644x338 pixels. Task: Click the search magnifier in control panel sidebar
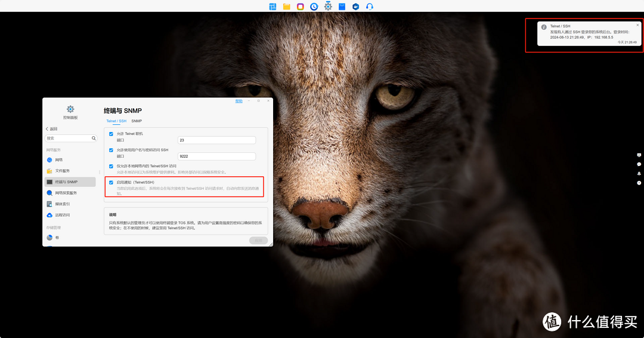[x=94, y=138]
